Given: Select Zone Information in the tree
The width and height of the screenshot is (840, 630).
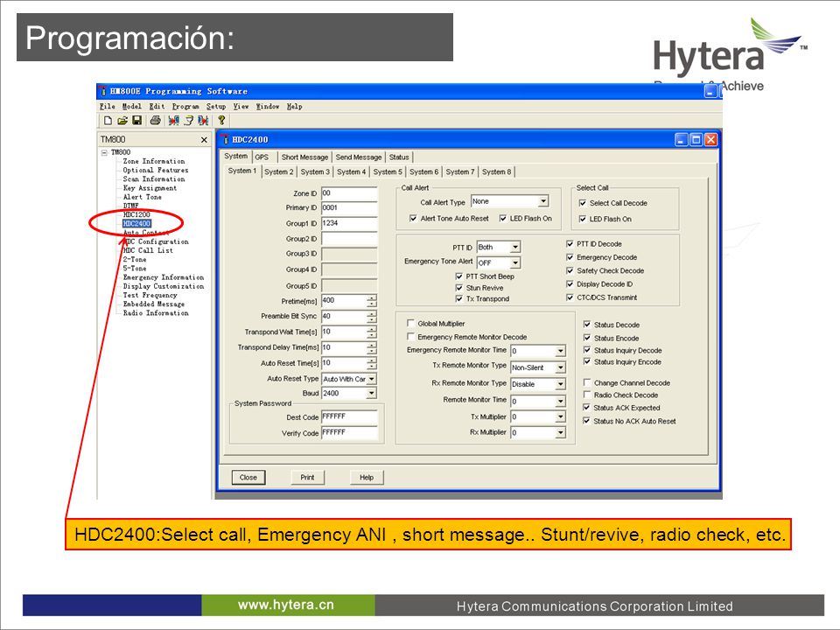Looking at the screenshot, I should [154, 161].
